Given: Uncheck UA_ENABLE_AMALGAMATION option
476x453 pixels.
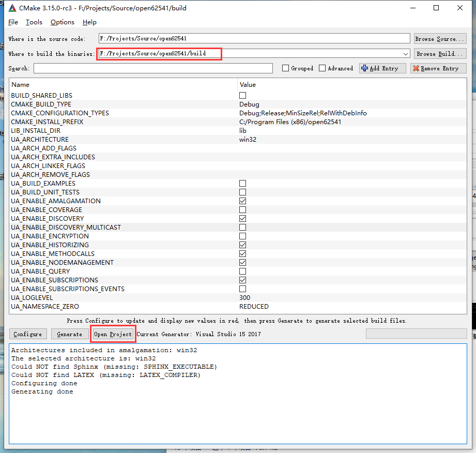Looking at the screenshot, I should [x=242, y=201].
